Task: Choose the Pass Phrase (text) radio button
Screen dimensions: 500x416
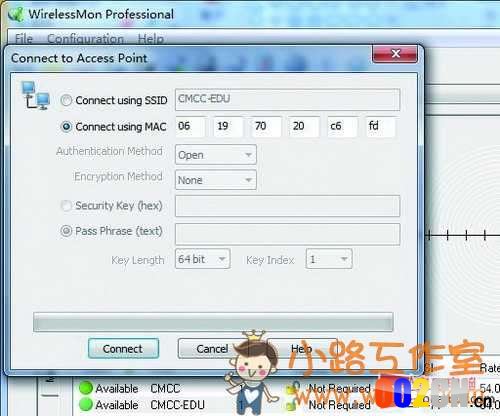Action: (66, 231)
